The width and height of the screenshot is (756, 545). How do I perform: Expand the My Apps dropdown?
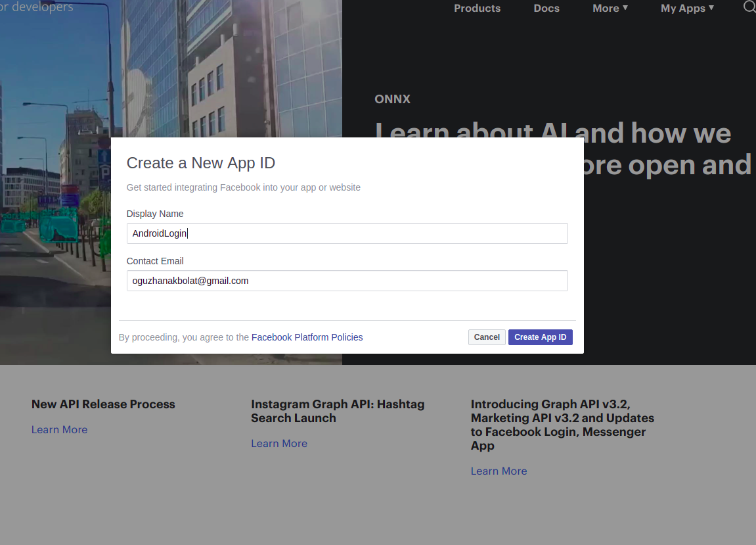686,9
